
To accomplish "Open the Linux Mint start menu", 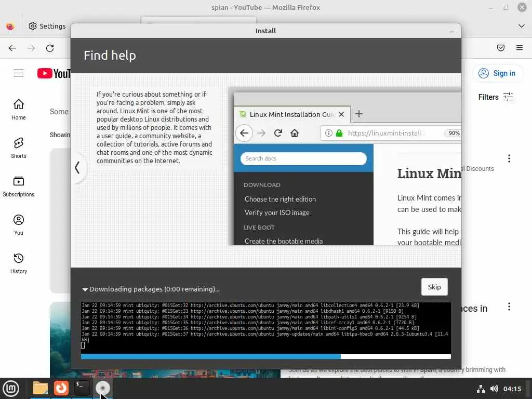I will click(11, 389).
